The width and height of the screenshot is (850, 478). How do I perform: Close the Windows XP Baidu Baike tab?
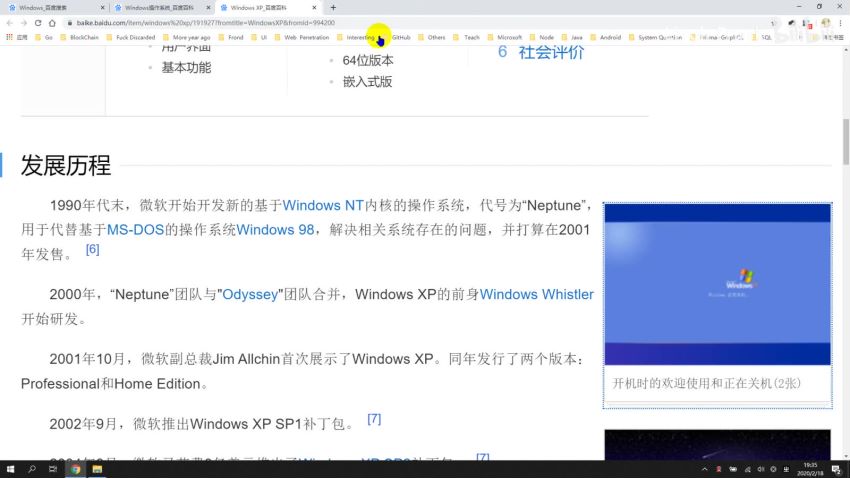tap(314, 8)
